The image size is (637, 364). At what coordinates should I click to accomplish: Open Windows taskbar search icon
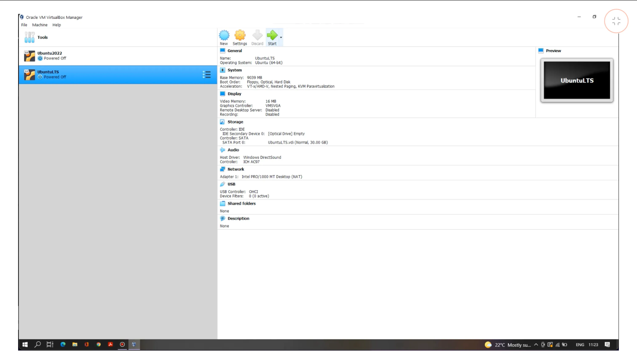(x=37, y=344)
